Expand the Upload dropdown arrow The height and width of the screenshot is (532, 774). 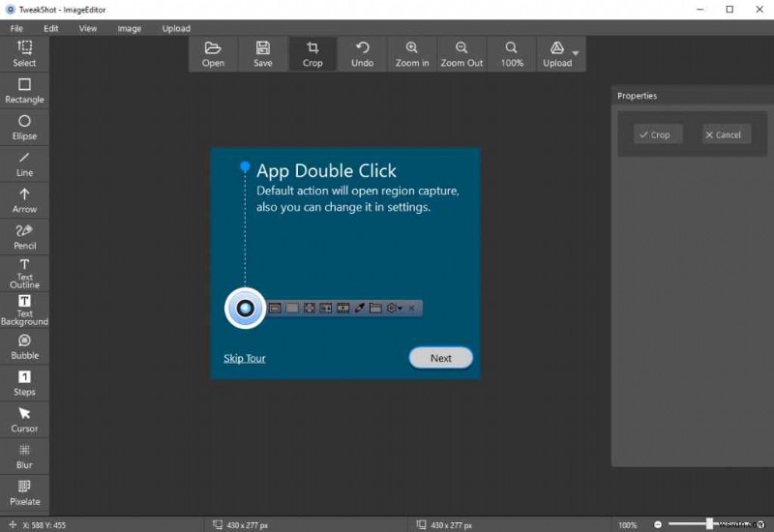click(x=576, y=53)
